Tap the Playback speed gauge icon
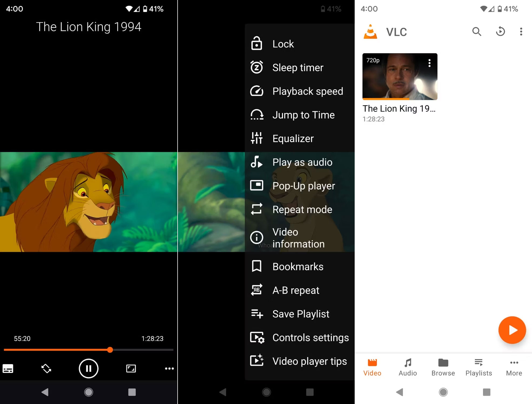The height and width of the screenshot is (404, 532). tap(257, 91)
